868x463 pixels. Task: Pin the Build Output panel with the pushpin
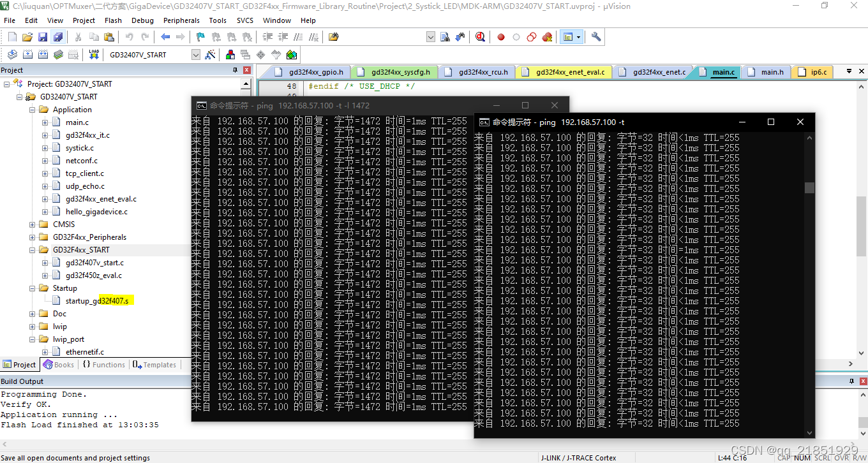point(851,381)
